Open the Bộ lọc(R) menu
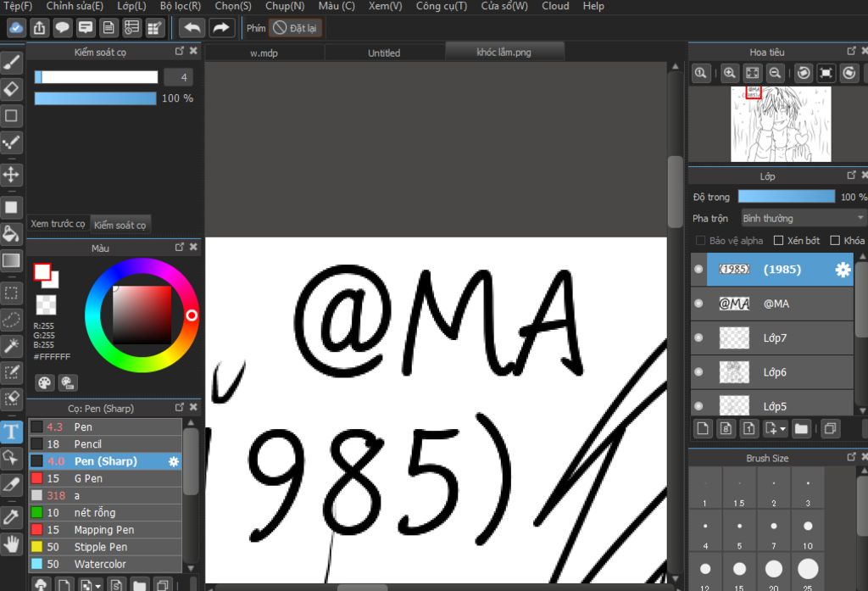 click(181, 6)
